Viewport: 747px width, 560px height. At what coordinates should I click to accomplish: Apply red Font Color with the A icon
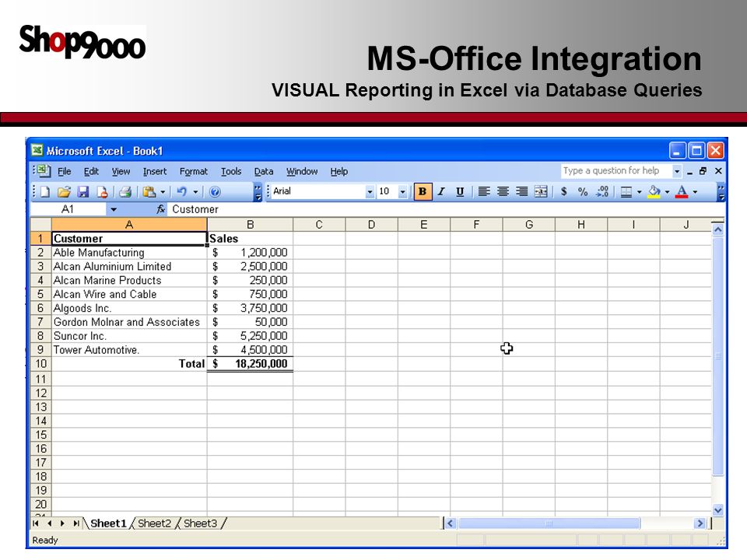point(682,192)
